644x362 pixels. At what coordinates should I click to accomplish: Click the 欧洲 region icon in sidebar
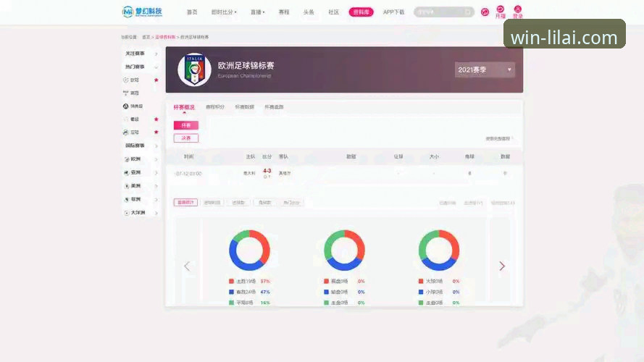[x=127, y=159]
